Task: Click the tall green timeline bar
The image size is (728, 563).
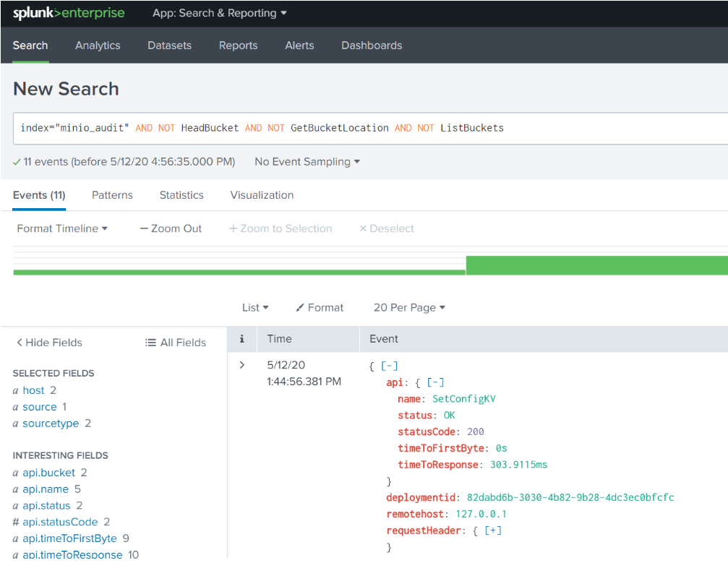Action: (596, 265)
